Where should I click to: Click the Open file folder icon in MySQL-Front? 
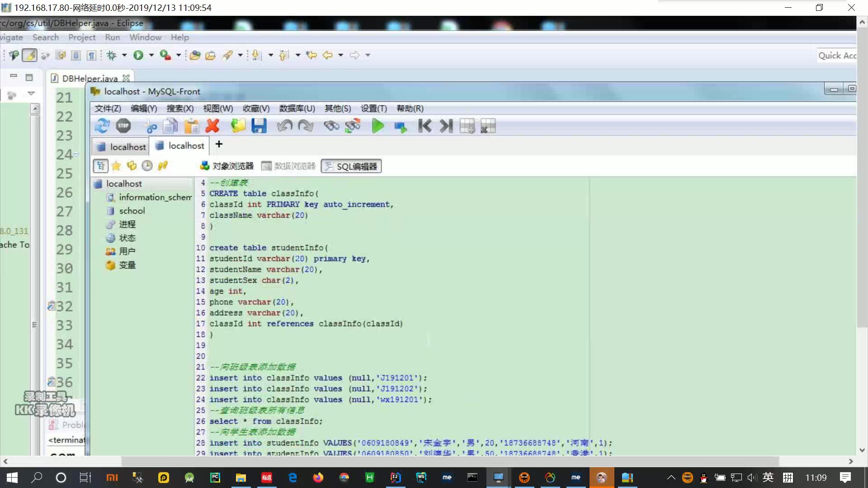(238, 126)
